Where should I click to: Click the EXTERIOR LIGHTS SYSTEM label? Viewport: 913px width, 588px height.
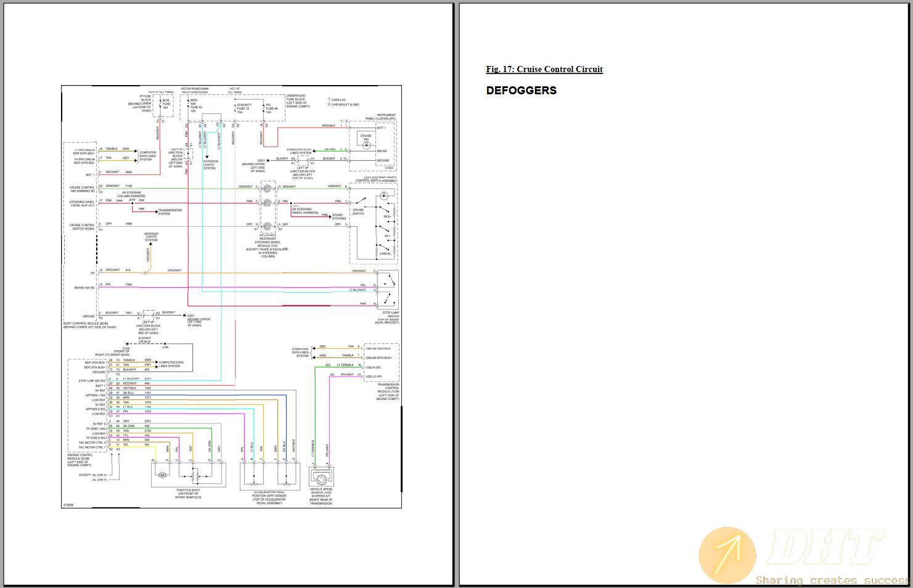coord(211,165)
